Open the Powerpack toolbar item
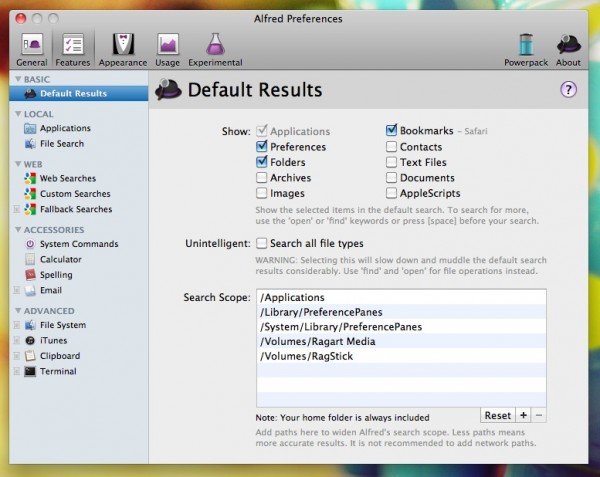Viewport: 600px width, 477px height. [x=526, y=50]
